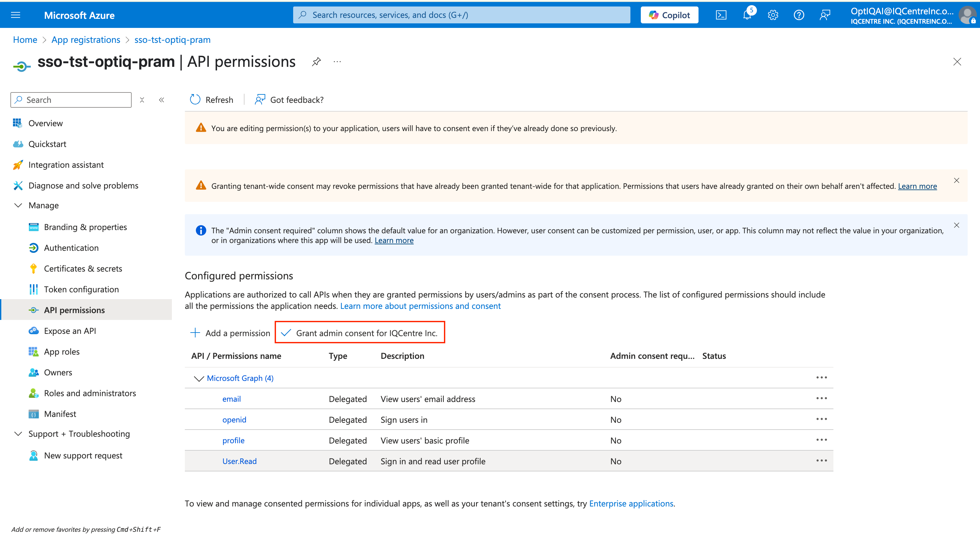Pin the API permissions blade
Image resolution: width=980 pixels, height=536 pixels.
(316, 62)
